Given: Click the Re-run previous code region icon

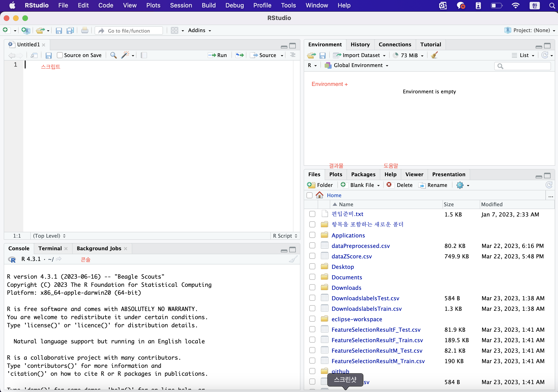Looking at the screenshot, I should pos(240,55).
